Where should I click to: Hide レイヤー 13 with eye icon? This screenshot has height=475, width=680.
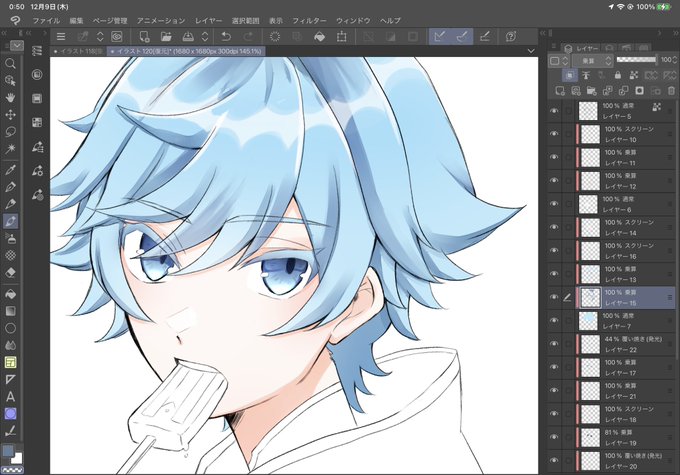554,274
